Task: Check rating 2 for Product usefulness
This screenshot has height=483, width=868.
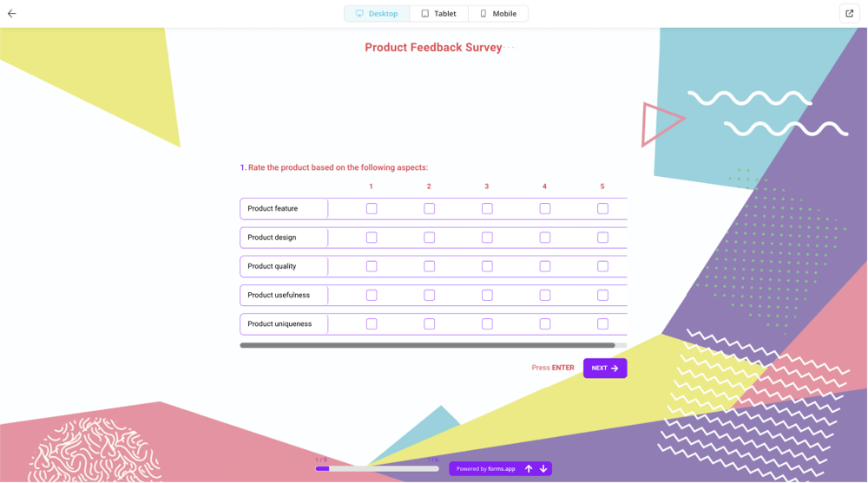Action: 429,296
